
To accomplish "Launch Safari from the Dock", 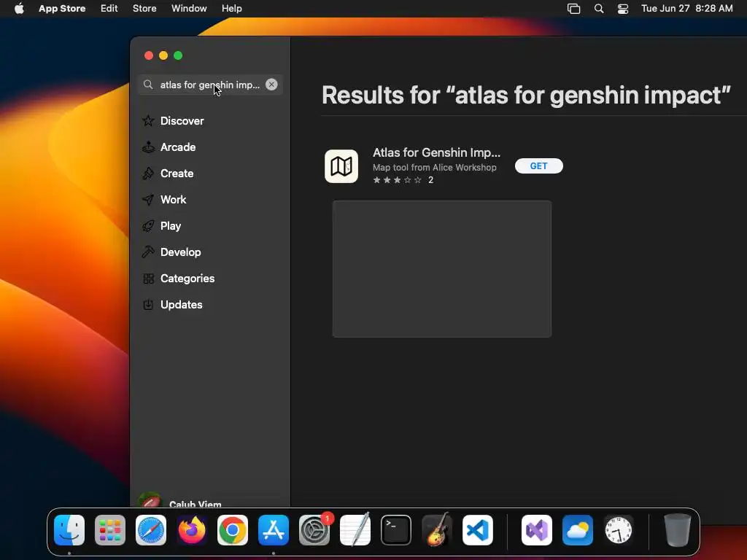I will pyautogui.click(x=151, y=530).
